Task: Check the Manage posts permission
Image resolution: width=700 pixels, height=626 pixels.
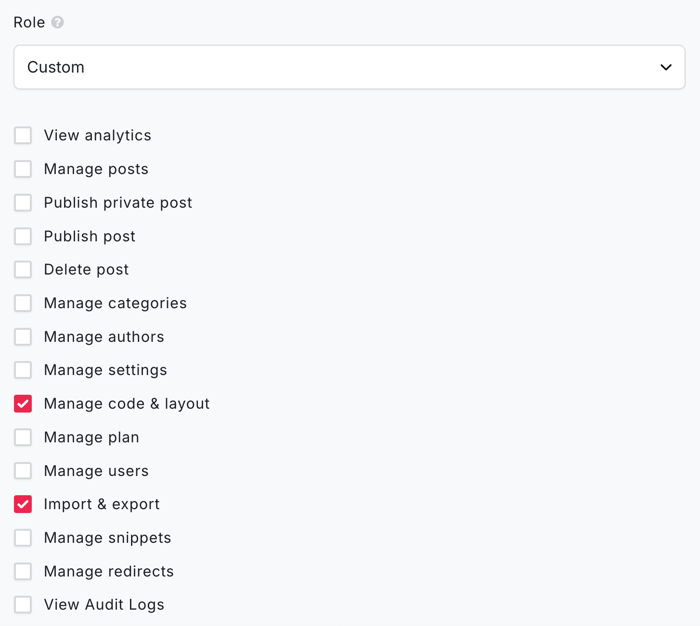Action: pyautogui.click(x=23, y=169)
